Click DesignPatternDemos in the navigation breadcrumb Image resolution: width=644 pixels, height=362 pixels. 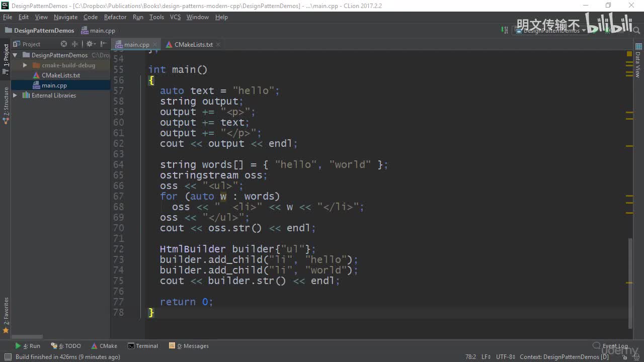39,31
